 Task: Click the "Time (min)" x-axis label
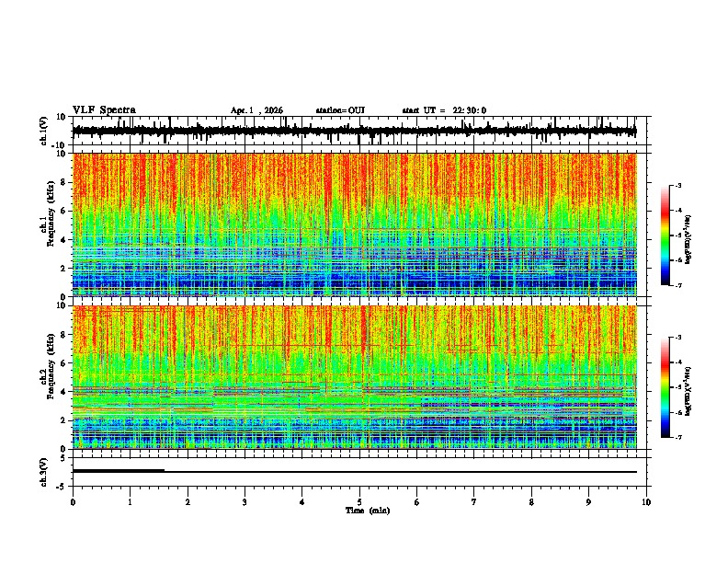pos(368,511)
